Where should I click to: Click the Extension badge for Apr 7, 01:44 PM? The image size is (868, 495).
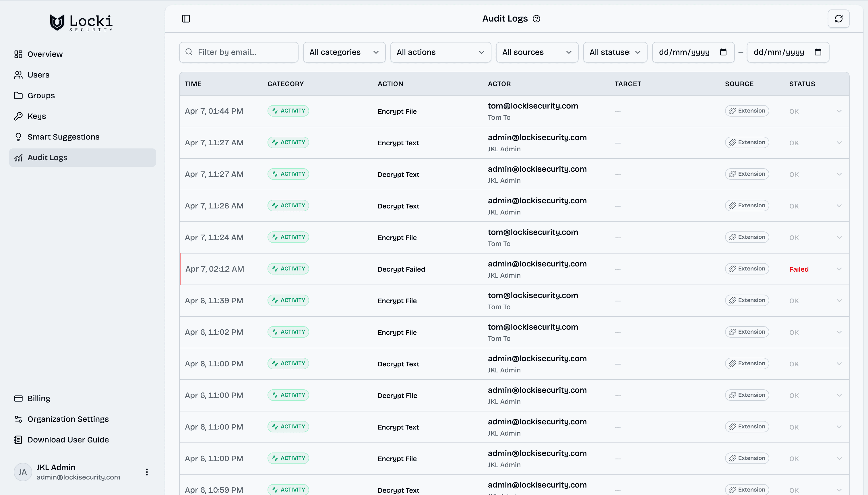[747, 111]
